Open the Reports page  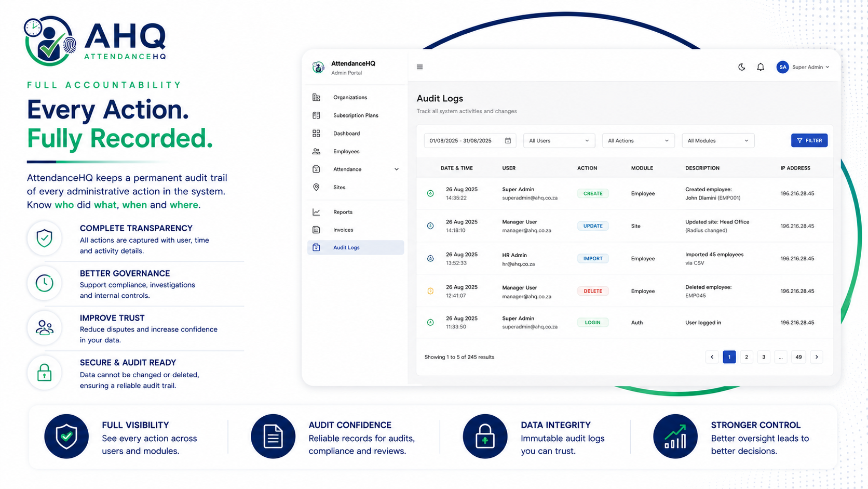356,212
